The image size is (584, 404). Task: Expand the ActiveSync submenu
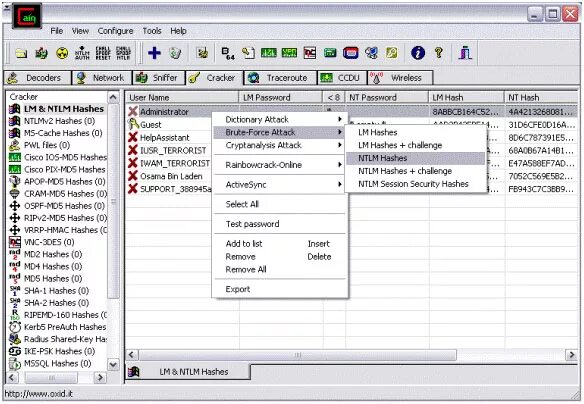point(280,185)
